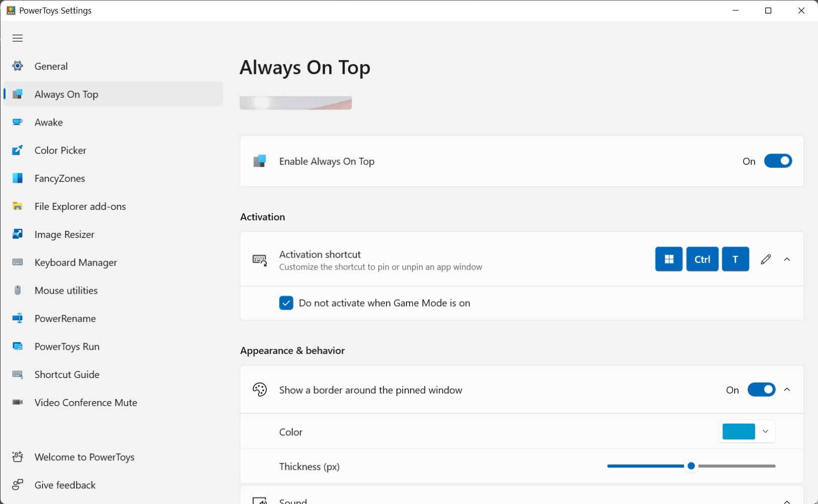This screenshot has height=504, width=818.
Task: Click the Always On Top sidebar icon
Action: tap(18, 94)
